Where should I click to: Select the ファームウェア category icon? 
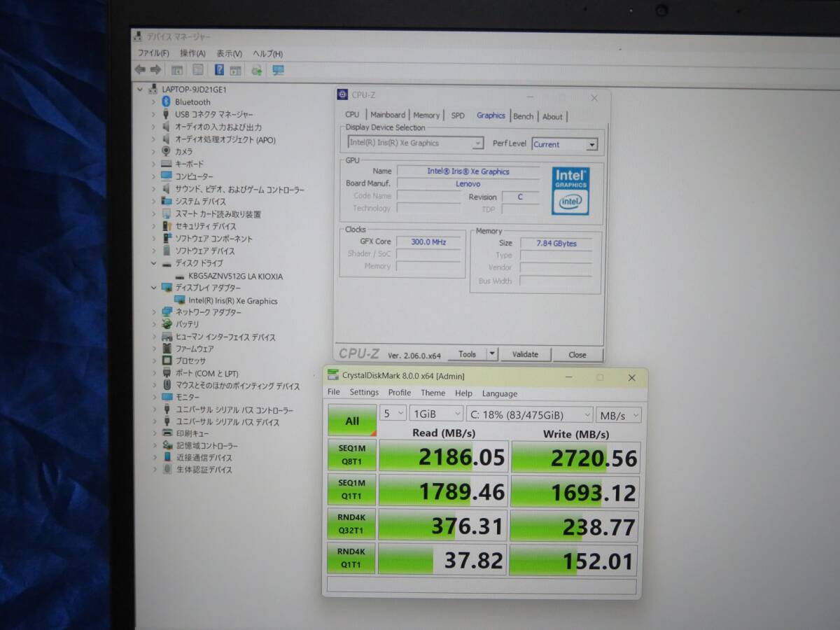pos(167,349)
